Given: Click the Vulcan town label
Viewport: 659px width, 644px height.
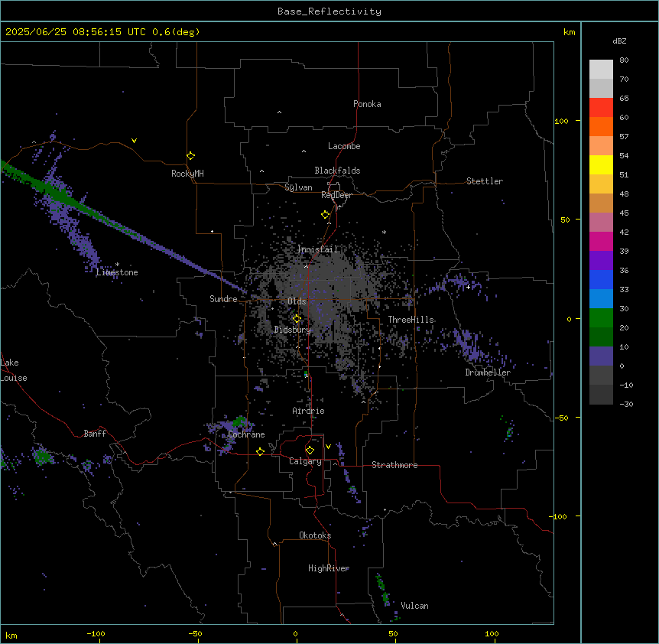Looking at the screenshot, I should tap(414, 606).
